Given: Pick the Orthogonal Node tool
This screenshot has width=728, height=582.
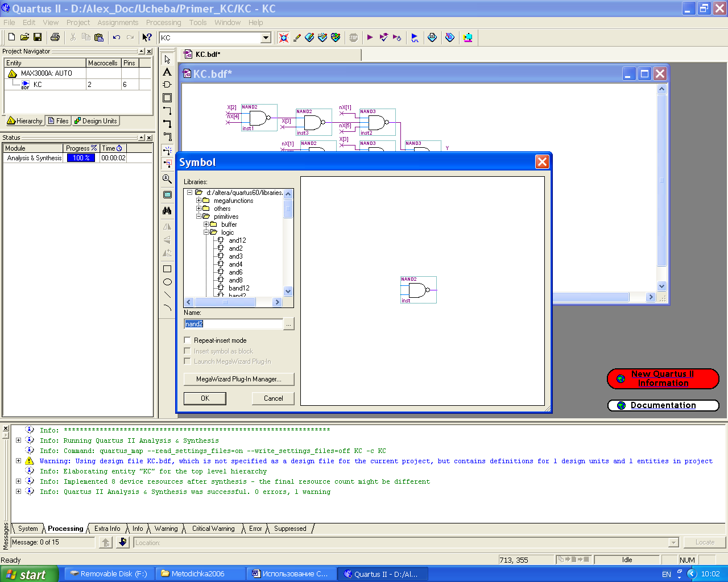Looking at the screenshot, I should [x=167, y=111].
